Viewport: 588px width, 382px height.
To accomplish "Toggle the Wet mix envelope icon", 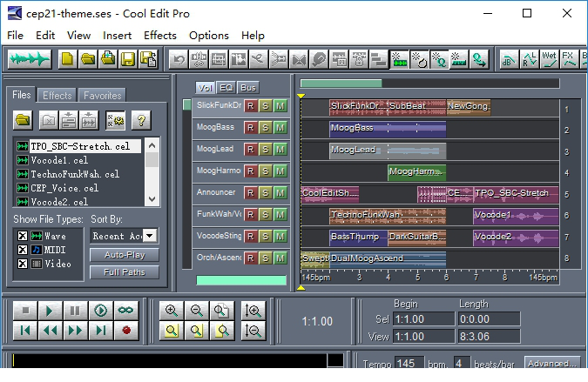I will (550, 59).
